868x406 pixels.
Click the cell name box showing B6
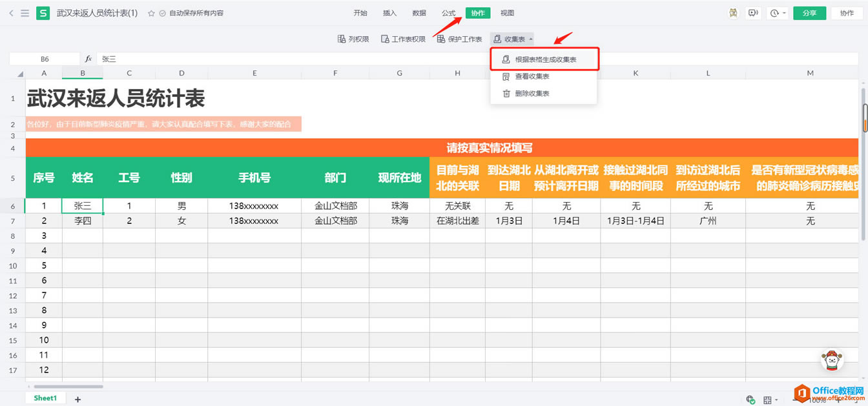(x=45, y=59)
